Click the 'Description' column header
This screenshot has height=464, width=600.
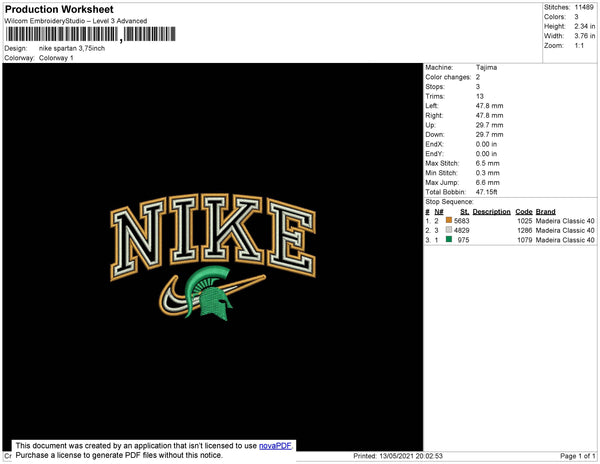pos(491,212)
